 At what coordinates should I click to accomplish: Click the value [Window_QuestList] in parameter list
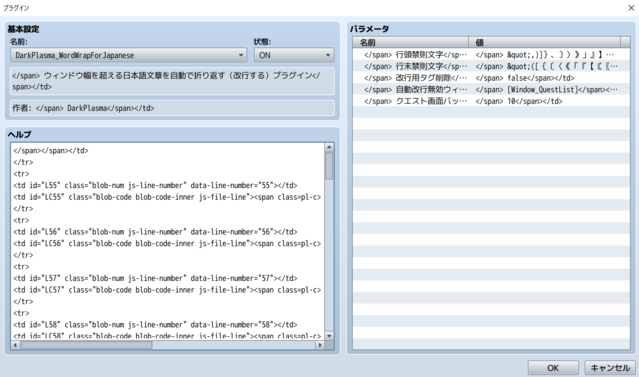[x=546, y=89]
